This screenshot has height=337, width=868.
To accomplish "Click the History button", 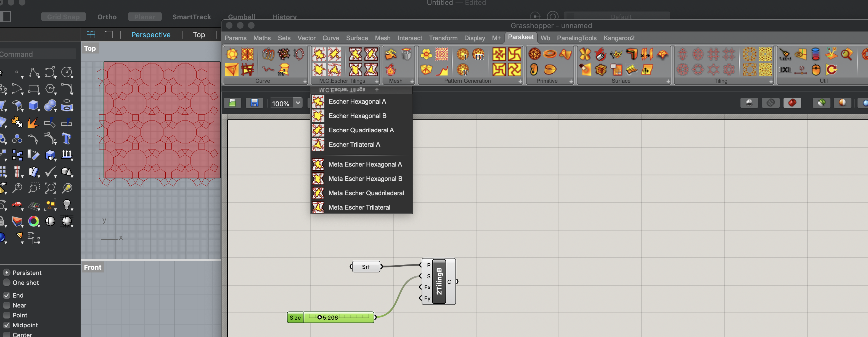I will pyautogui.click(x=284, y=17).
